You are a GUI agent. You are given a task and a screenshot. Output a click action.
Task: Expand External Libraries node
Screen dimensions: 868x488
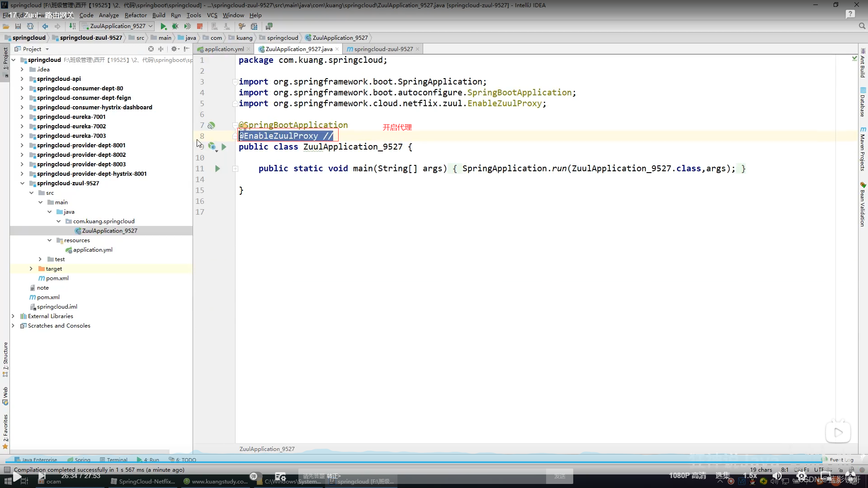pos(13,316)
